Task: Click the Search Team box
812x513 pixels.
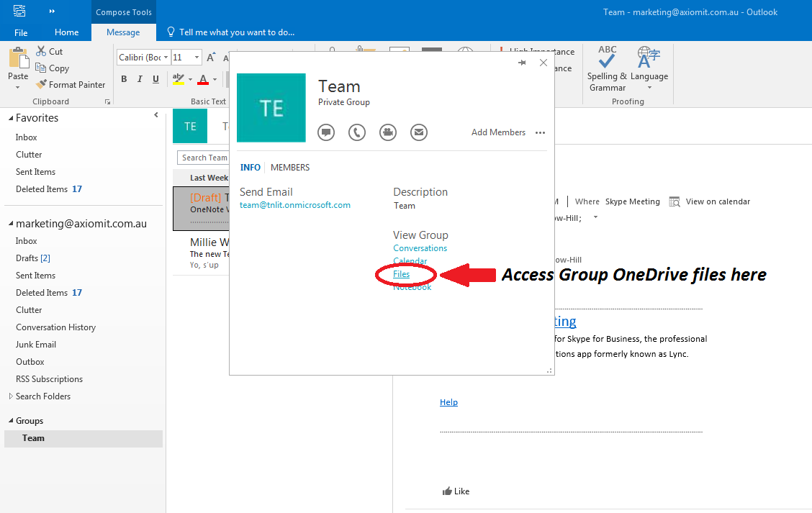Action: click(203, 158)
